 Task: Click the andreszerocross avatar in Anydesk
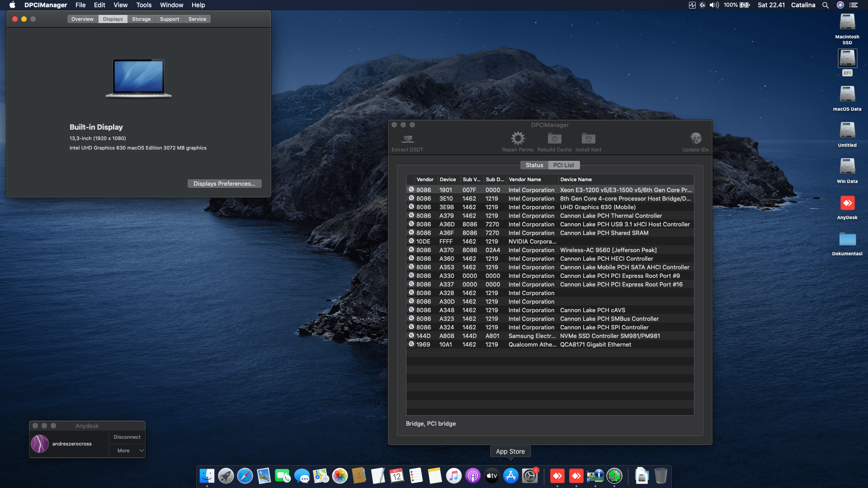[40, 444]
